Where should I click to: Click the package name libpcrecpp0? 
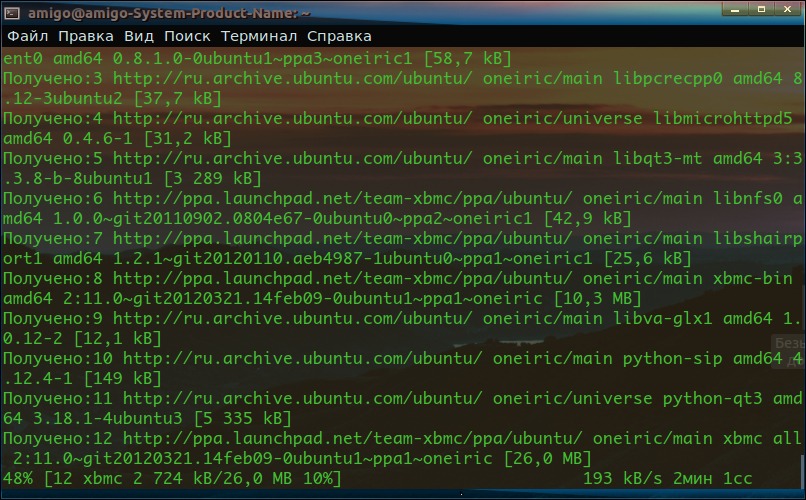point(668,78)
